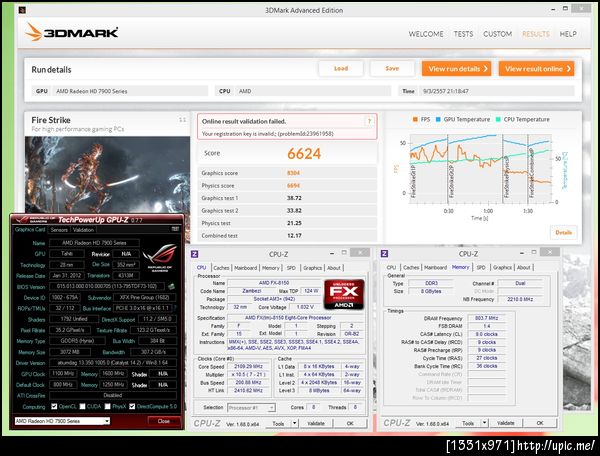This screenshot has height=456, width=600.
Task: Click the Core Speed value in CPU-Z
Action: tap(248, 366)
